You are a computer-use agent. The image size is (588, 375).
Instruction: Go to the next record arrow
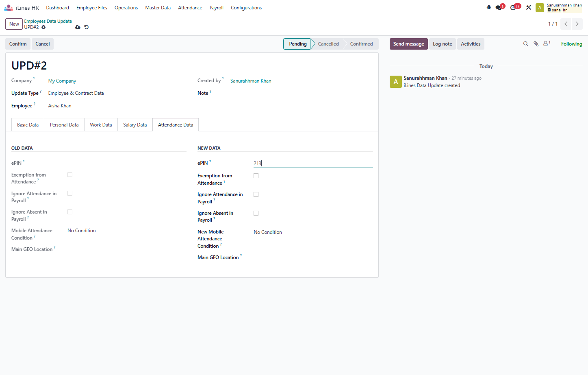[x=577, y=24]
